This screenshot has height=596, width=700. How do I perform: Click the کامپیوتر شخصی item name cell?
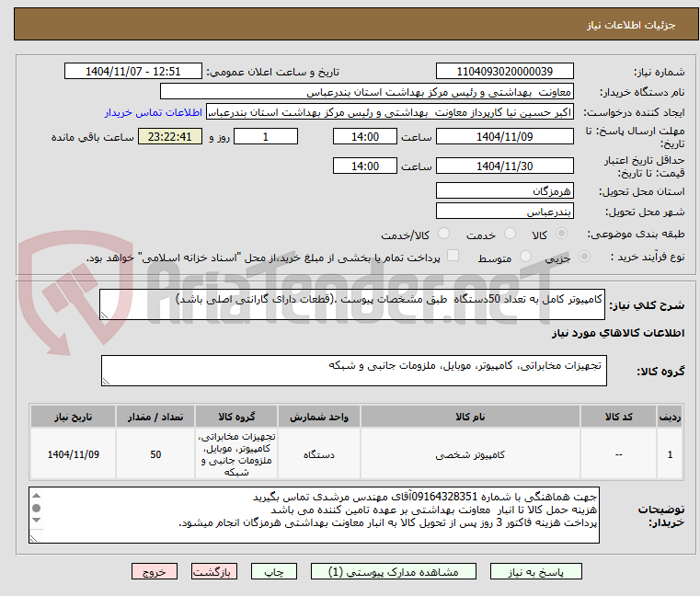[x=470, y=454]
